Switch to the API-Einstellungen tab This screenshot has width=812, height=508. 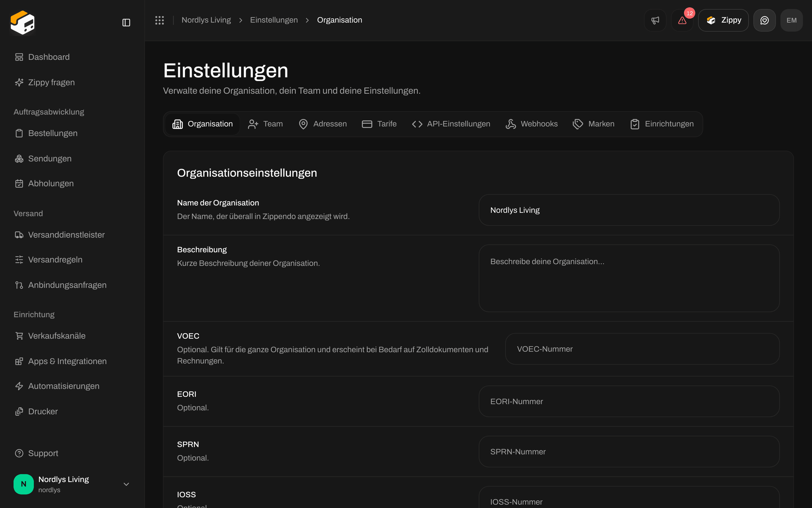pyautogui.click(x=451, y=124)
